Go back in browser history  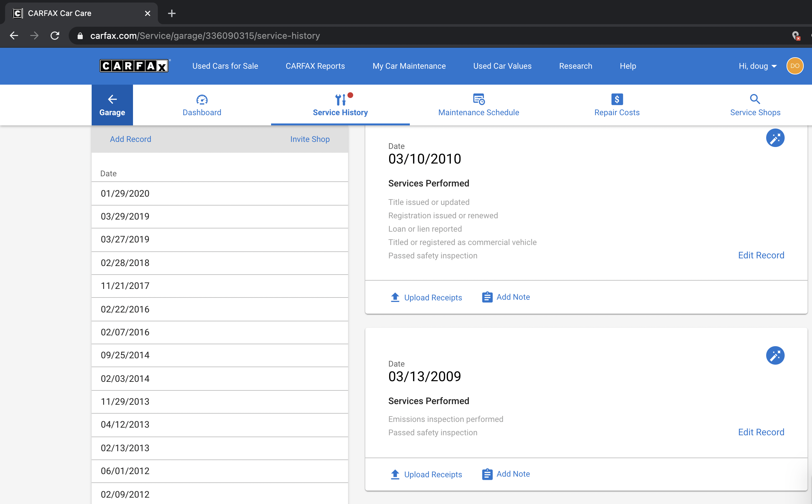coord(14,35)
